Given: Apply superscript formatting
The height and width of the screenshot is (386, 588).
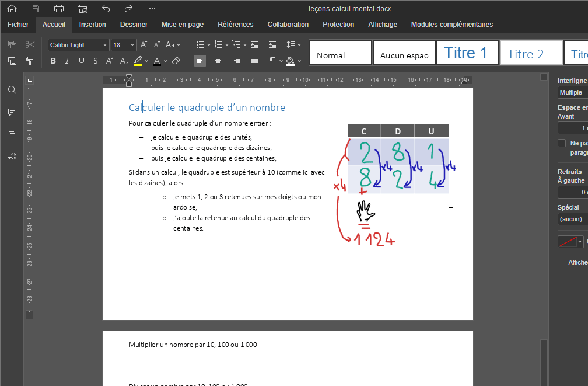Looking at the screenshot, I should click(110, 61).
